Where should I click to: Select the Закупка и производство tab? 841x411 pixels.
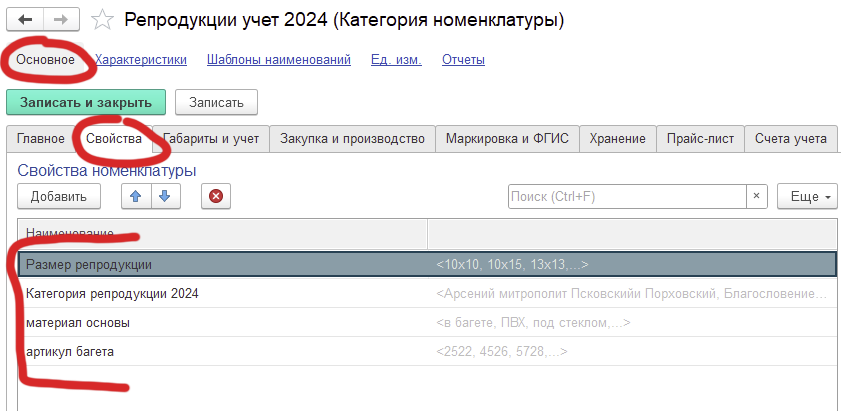coord(352,139)
